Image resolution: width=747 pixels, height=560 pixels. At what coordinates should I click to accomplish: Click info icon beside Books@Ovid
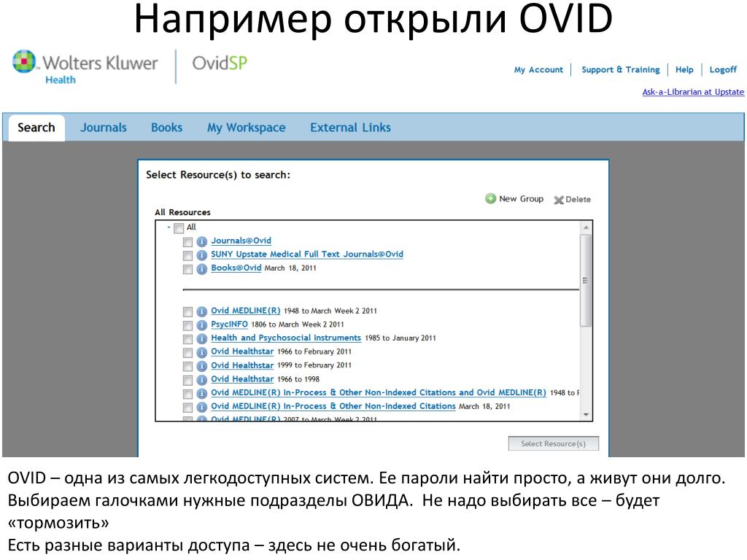point(201,268)
